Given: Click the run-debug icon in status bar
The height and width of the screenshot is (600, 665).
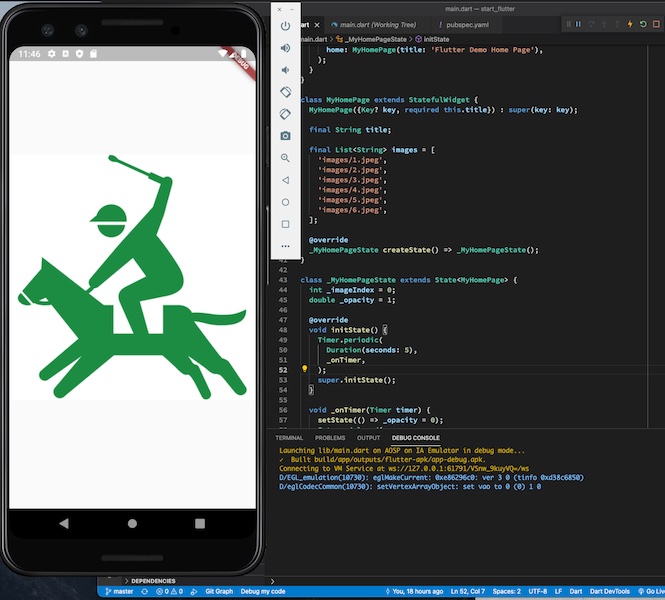Looking at the screenshot, I should [194, 592].
